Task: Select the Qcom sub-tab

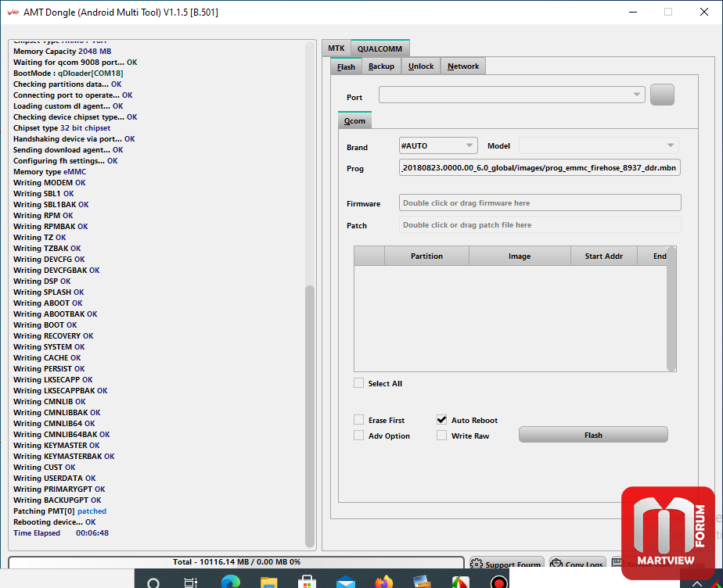Action: pos(354,120)
